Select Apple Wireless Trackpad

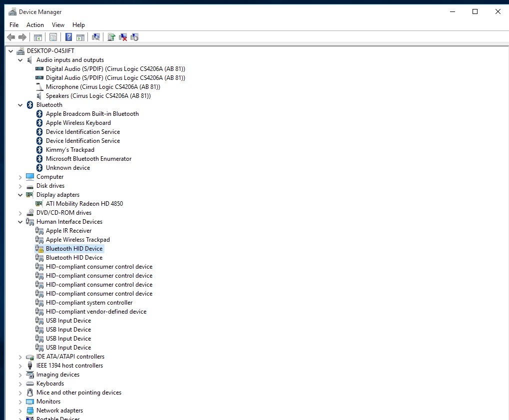tap(78, 240)
